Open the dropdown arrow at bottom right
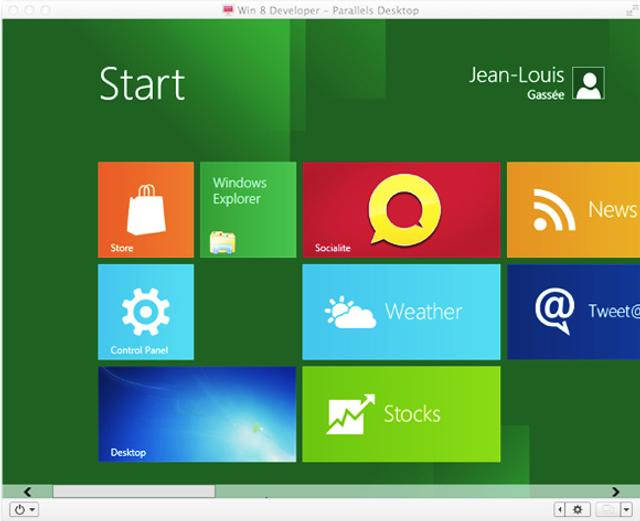Image resolution: width=640 pixels, height=521 pixels. pyautogui.click(x=627, y=510)
